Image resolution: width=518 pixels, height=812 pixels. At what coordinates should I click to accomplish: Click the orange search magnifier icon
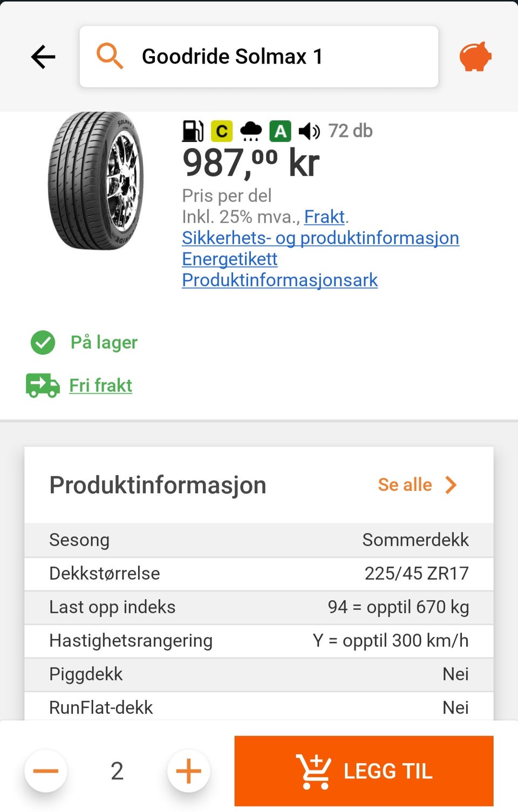pos(110,56)
